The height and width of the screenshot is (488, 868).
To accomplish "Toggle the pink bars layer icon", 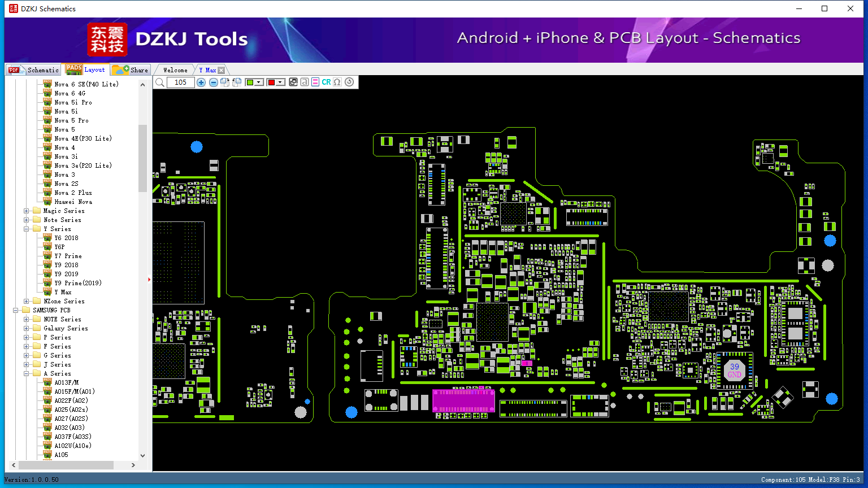I will [315, 82].
